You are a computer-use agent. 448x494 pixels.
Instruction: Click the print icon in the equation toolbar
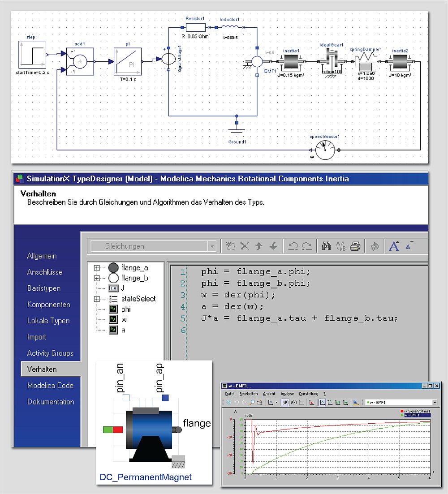coord(355,246)
